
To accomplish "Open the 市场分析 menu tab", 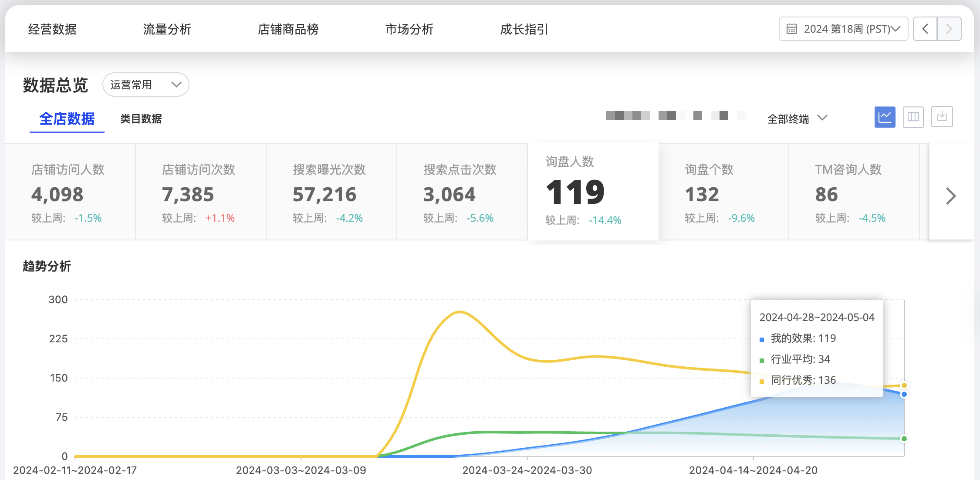I will pos(409,29).
